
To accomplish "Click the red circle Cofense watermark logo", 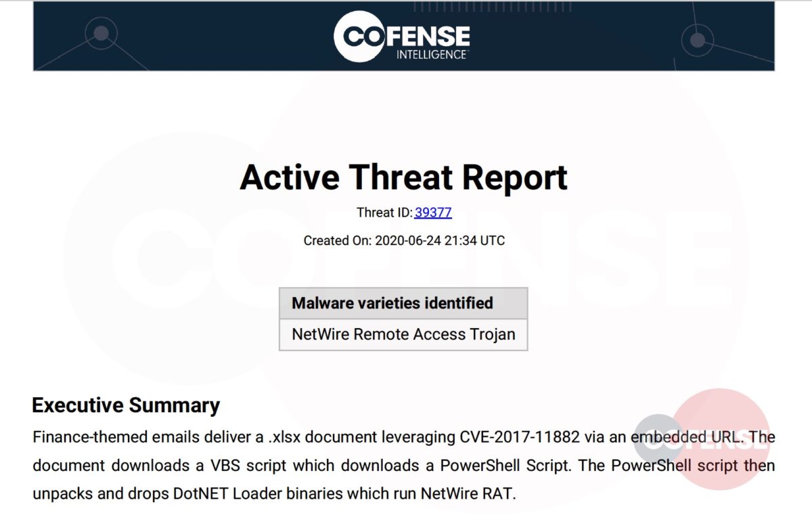I will [721, 439].
